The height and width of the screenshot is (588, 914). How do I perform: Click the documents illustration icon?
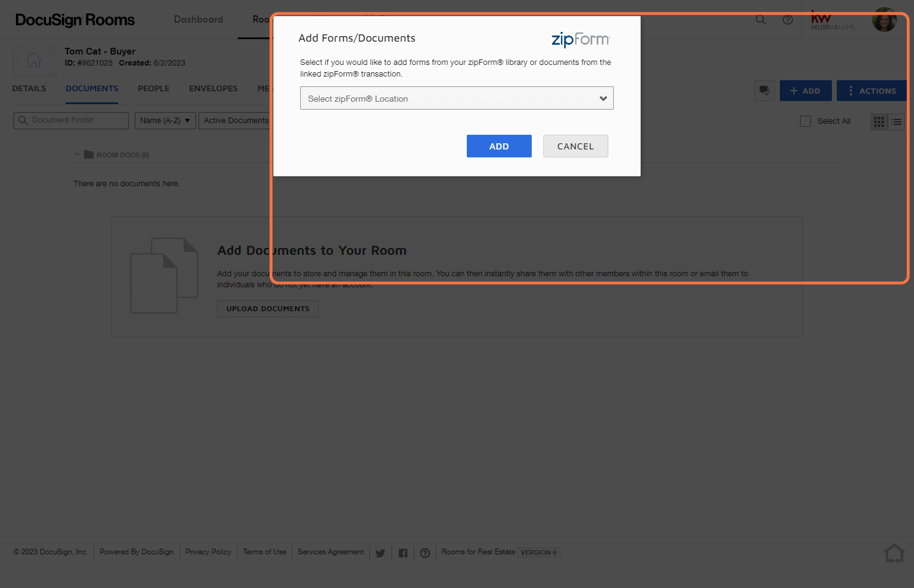point(164,276)
